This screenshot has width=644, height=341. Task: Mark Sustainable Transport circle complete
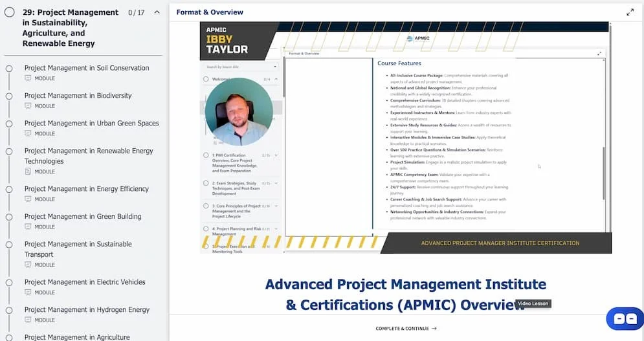pos(9,245)
